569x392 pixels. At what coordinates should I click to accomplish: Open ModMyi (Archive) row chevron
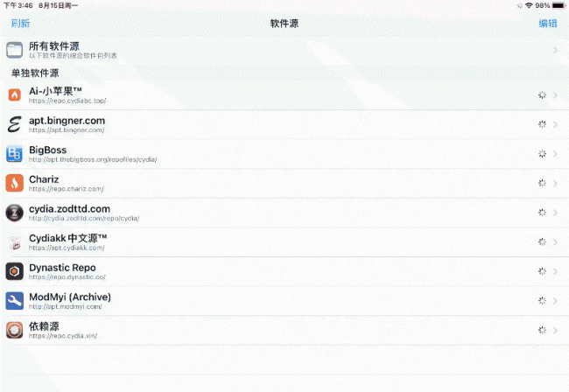click(555, 301)
